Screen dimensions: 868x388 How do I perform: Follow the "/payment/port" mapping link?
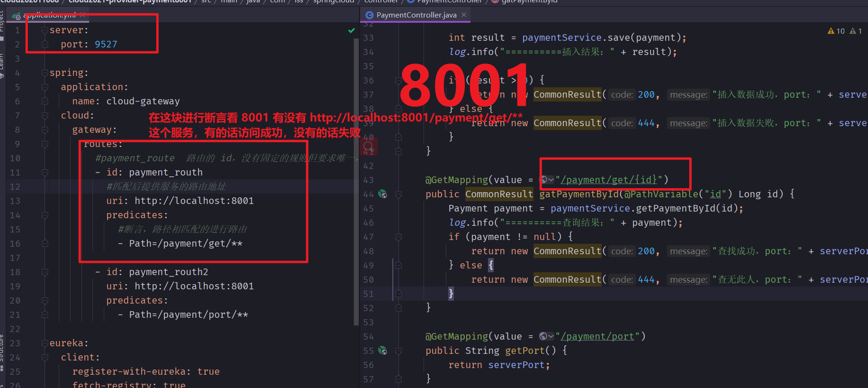[597, 336]
